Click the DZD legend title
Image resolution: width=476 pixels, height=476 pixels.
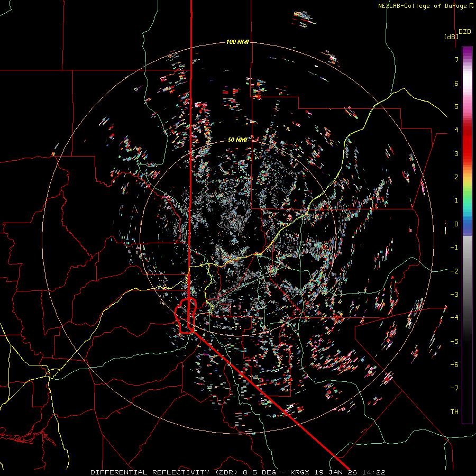[464, 32]
